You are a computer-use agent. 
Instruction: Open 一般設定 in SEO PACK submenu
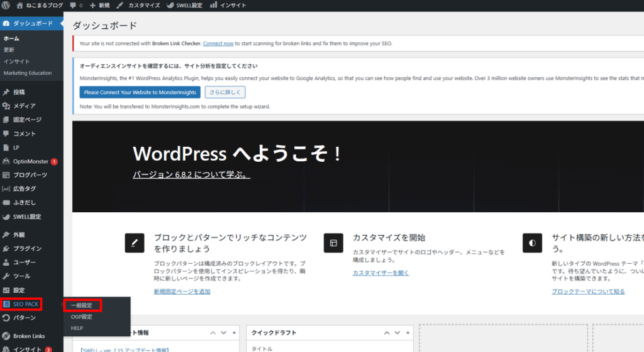pos(81,305)
